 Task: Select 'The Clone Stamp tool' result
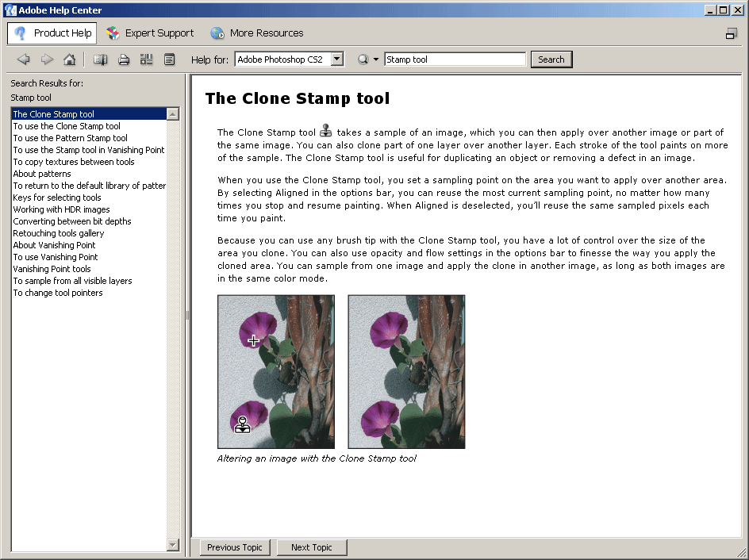point(89,114)
